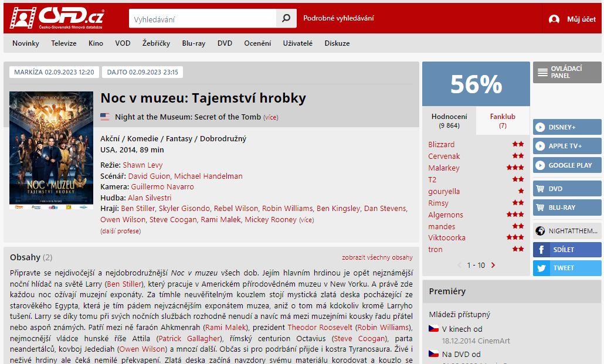
Task: Expand more alternate titles (více)
Action: click(271, 117)
